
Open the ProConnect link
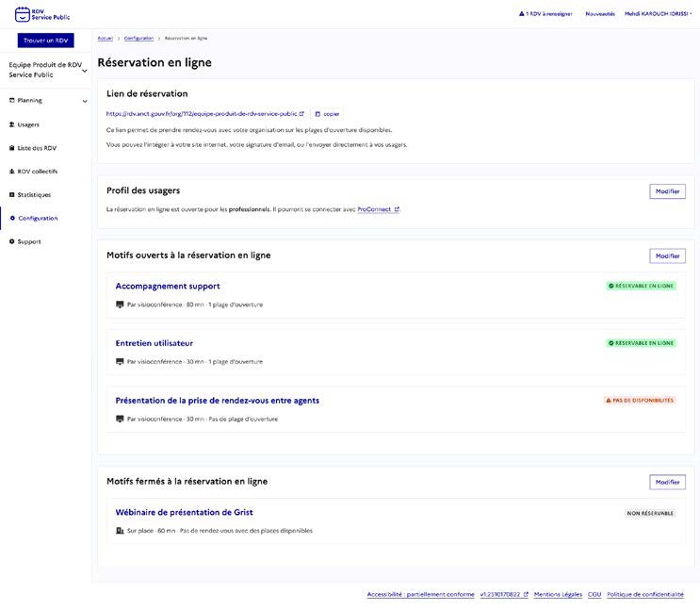click(378, 209)
